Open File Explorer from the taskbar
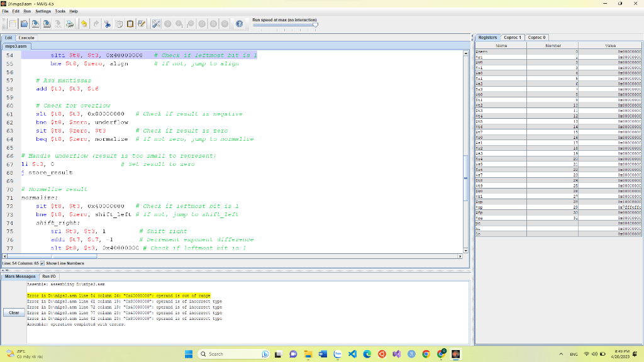Image resolution: width=644 pixels, height=362 pixels. click(308, 354)
